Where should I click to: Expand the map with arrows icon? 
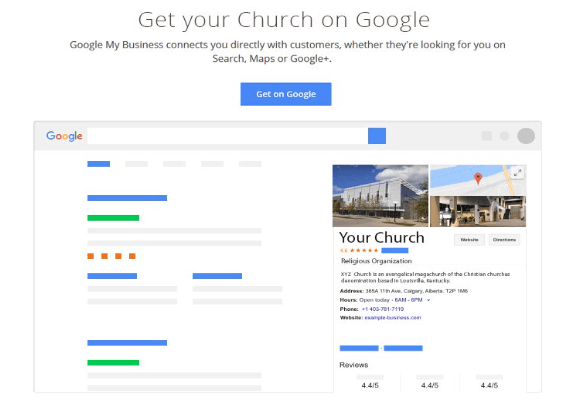[x=517, y=172]
